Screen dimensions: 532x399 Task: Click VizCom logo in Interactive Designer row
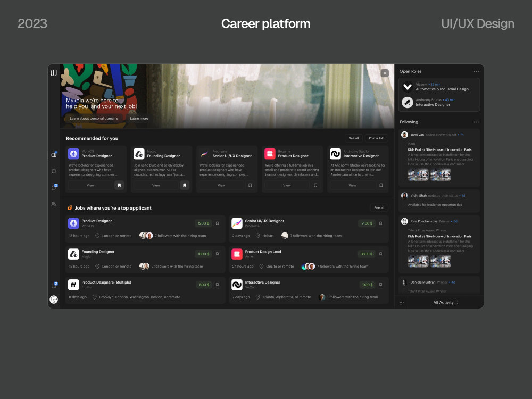coord(237,285)
